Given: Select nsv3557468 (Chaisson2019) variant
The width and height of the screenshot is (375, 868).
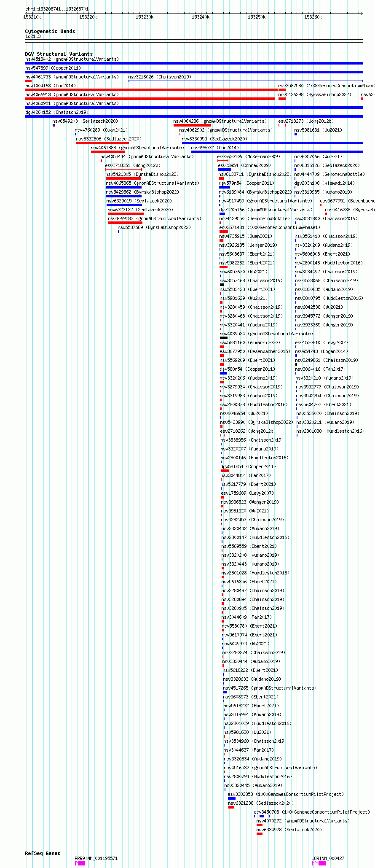Looking at the screenshot, I should 251,280.
